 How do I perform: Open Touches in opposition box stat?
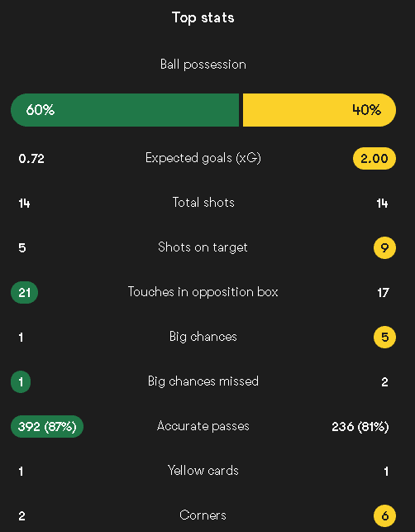coord(203,292)
